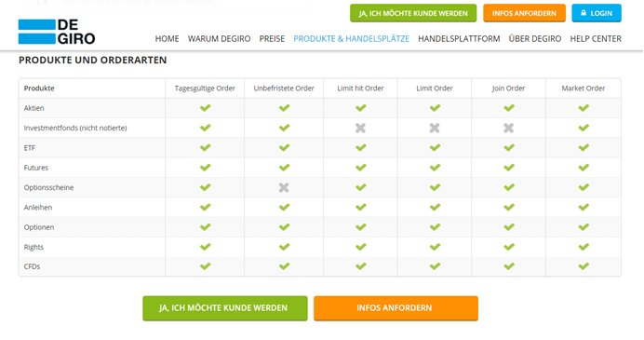
Task: Click the 'Market Order' column header
Action: point(584,88)
